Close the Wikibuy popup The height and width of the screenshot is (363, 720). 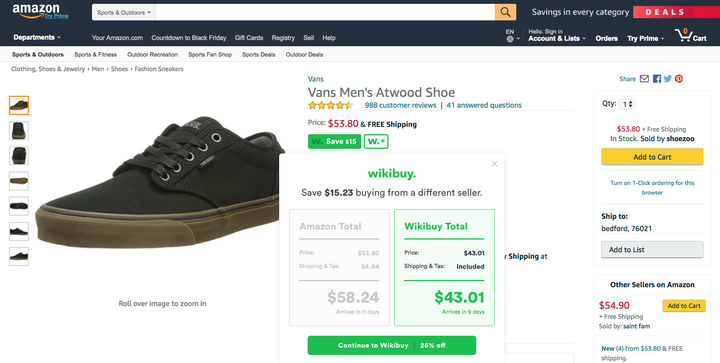click(495, 164)
